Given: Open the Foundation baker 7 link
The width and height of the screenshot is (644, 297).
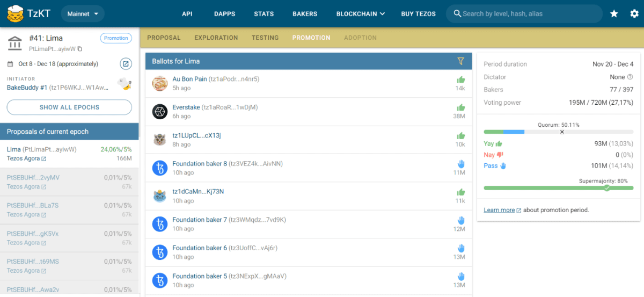Looking at the screenshot, I should pos(200,220).
